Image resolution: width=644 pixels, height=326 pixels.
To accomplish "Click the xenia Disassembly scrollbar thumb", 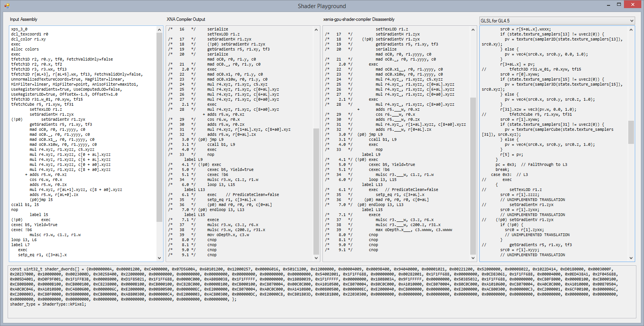I will [x=473, y=176].
